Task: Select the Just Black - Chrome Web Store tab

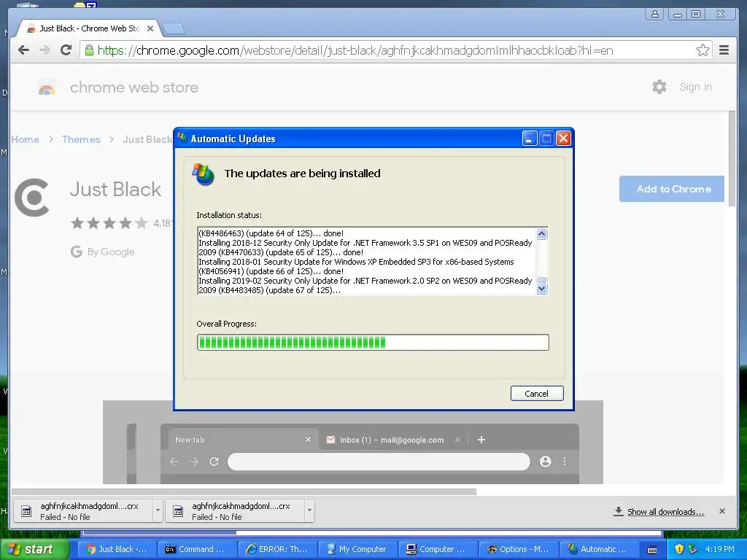Action: pos(90,28)
